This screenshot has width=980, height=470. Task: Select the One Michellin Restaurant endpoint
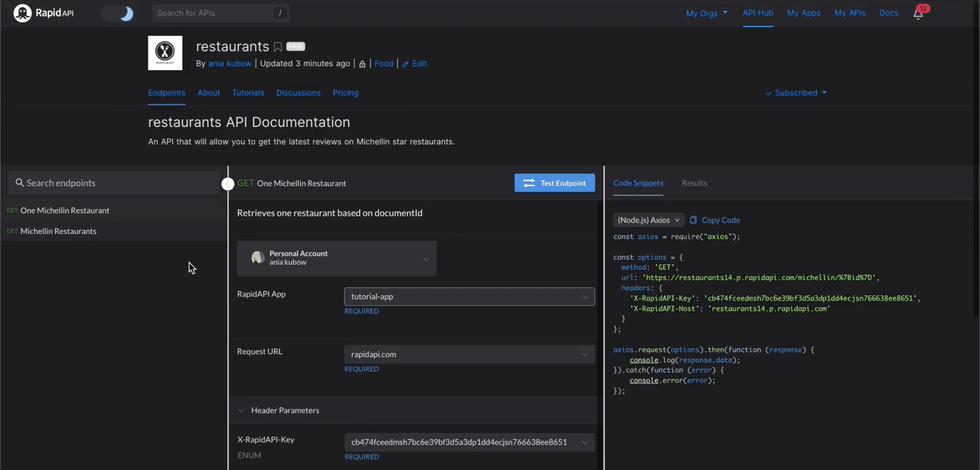(x=113, y=210)
